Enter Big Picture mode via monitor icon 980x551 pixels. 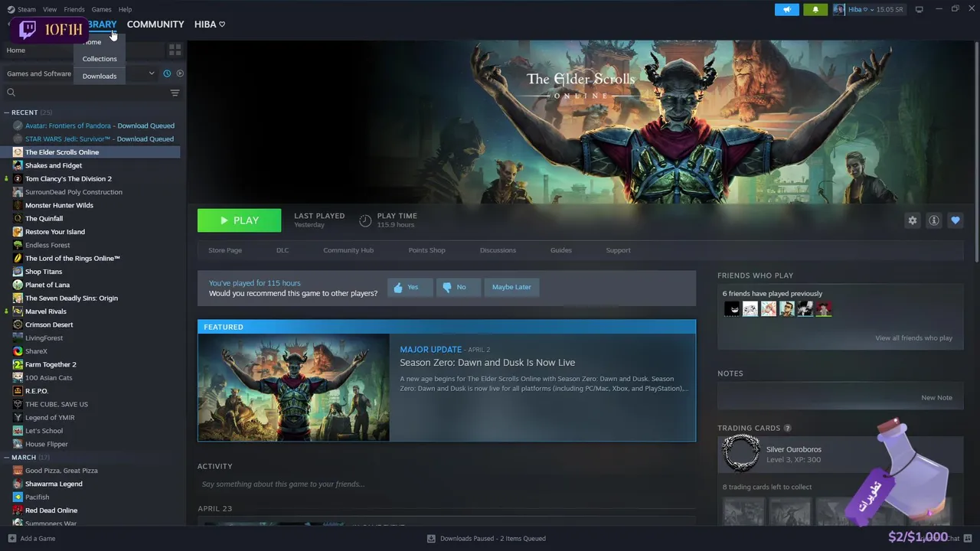[919, 9]
